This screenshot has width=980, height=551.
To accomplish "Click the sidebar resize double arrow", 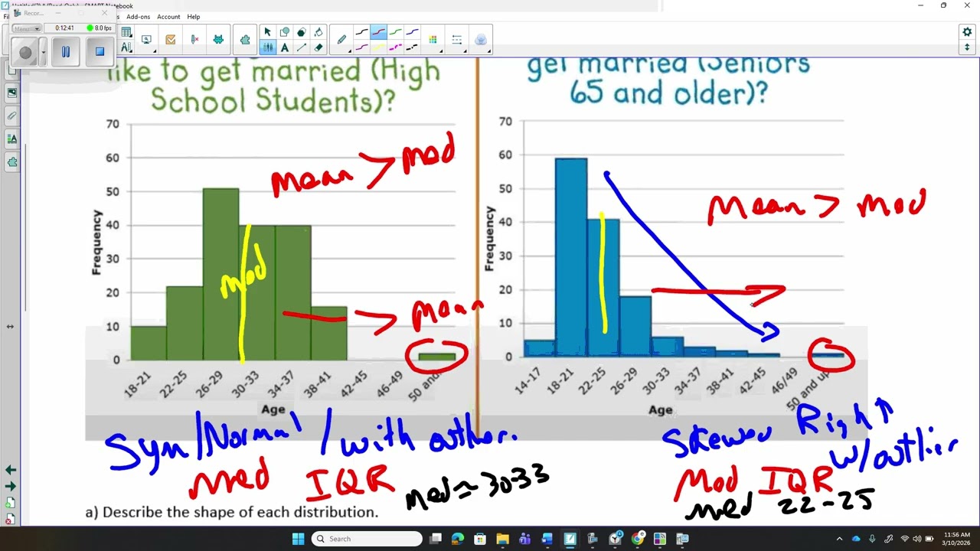I will [10, 327].
